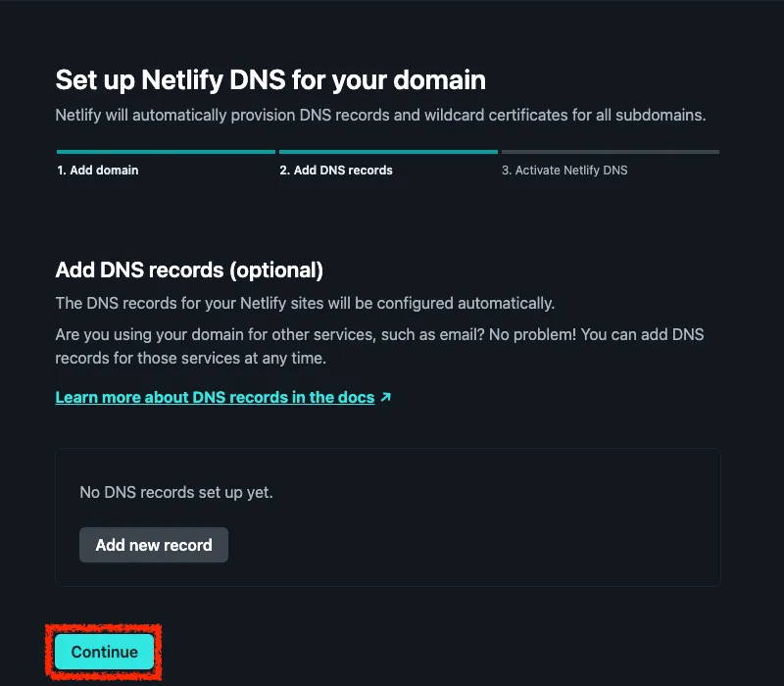Screen dimensions: 784x686
Task: Click the Add DNS records (optional) heading
Action: tap(189, 269)
